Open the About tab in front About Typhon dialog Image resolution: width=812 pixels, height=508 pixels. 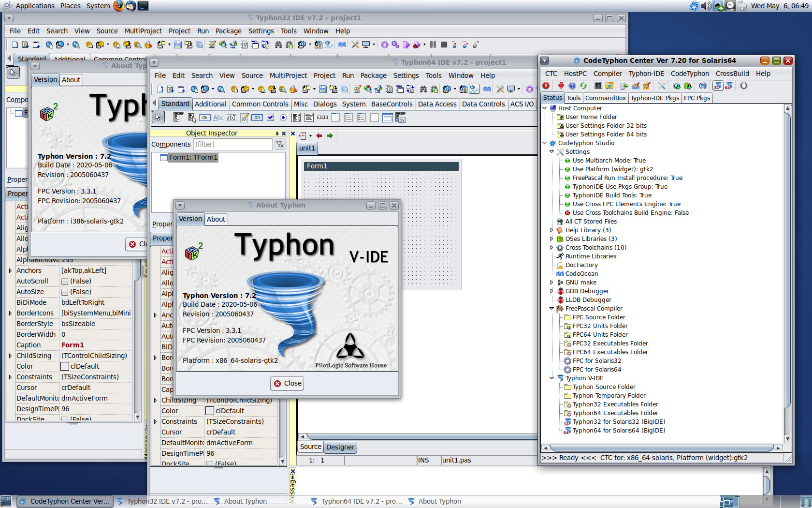point(216,219)
